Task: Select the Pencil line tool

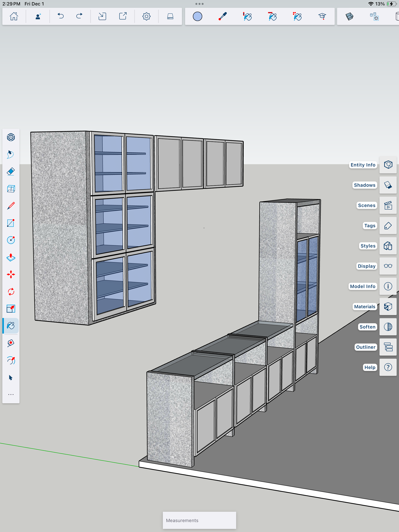Action: click(x=11, y=206)
